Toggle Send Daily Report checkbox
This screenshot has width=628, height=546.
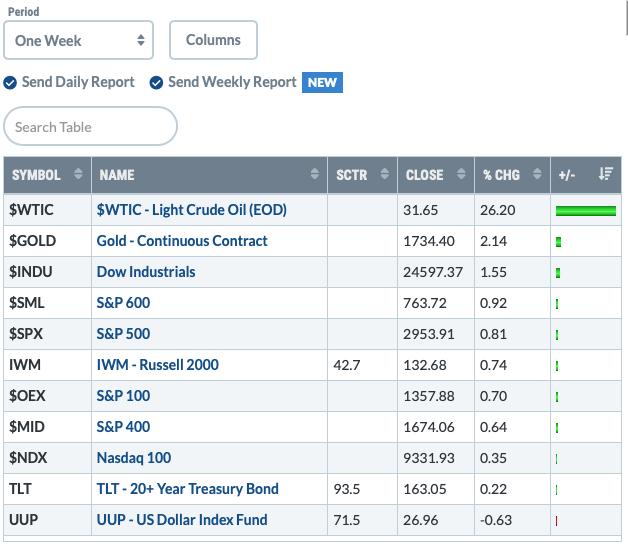click(10, 83)
